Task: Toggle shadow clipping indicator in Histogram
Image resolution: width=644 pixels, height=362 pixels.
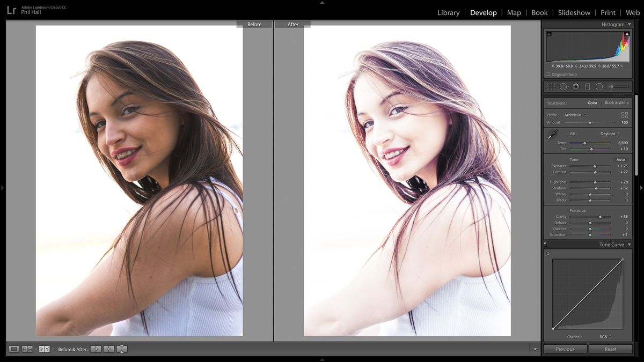Action: tap(549, 33)
